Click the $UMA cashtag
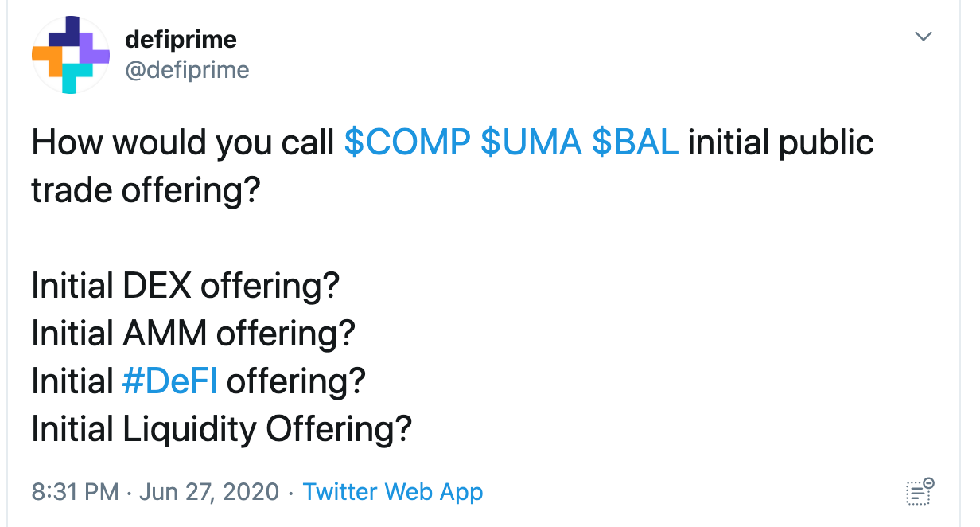Screen dimensions: 980x527 pos(530,143)
